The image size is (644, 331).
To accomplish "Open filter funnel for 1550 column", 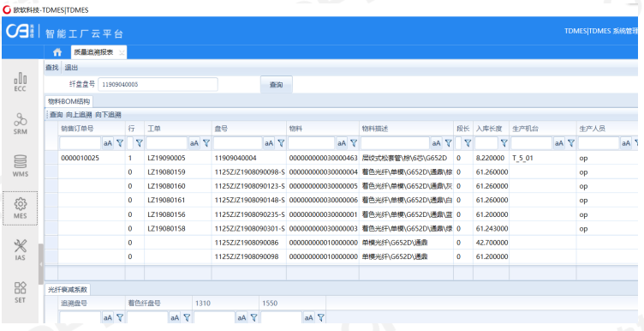I will [321, 317].
